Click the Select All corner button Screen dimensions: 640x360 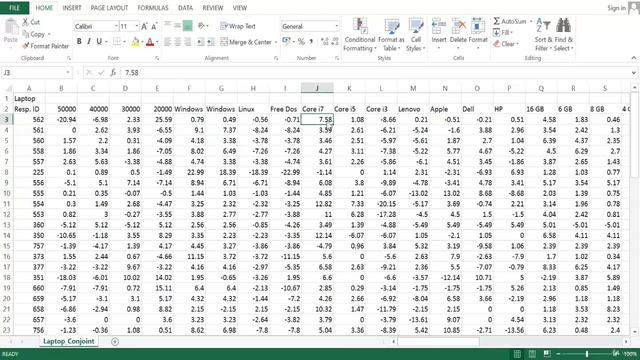(7, 88)
